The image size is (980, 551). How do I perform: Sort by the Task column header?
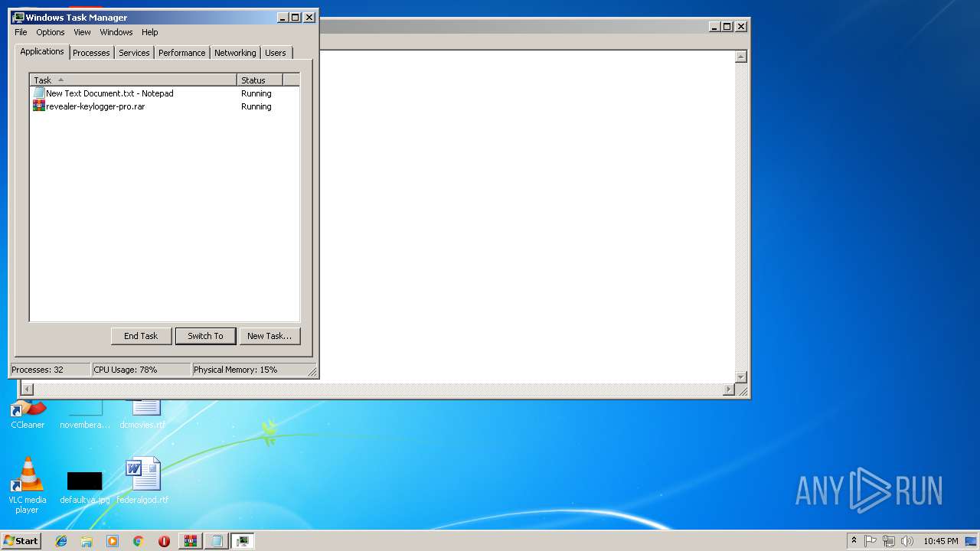(133, 80)
